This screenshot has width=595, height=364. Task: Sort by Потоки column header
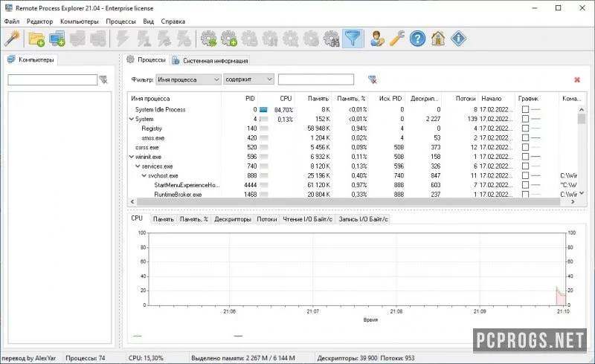click(460, 99)
